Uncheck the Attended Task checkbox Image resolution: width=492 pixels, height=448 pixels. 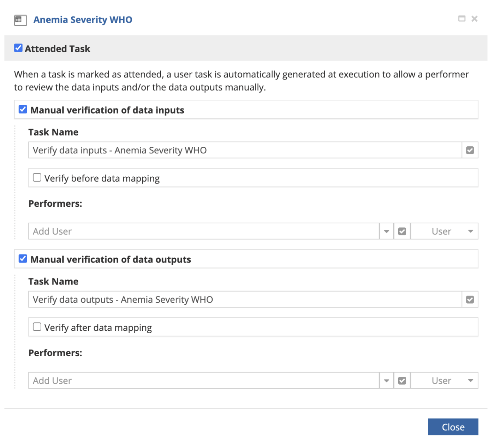[18, 48]
